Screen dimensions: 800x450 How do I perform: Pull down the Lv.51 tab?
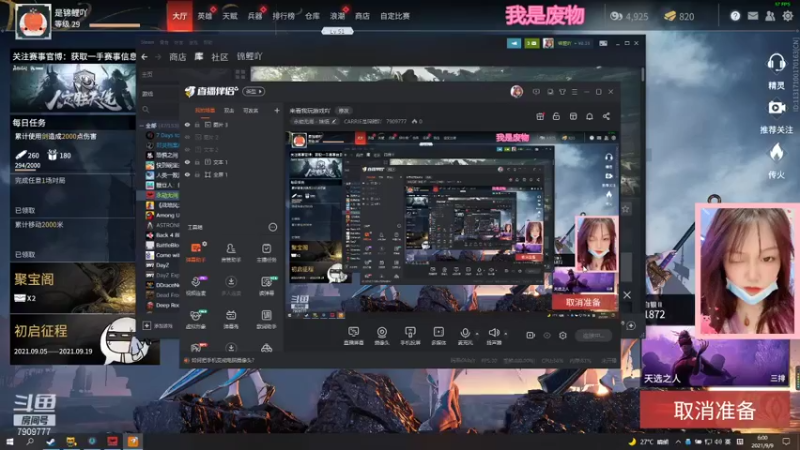click(337, 32)
